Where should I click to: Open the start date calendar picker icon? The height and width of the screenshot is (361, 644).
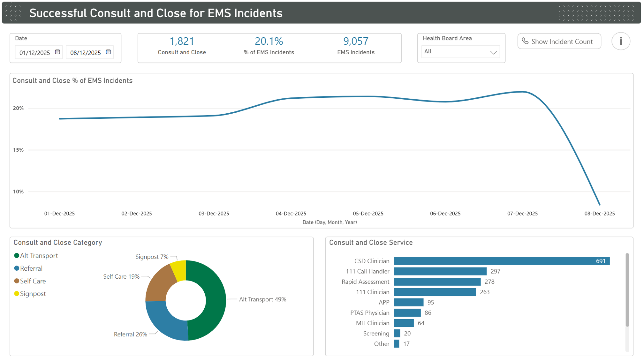coord(57,52)
